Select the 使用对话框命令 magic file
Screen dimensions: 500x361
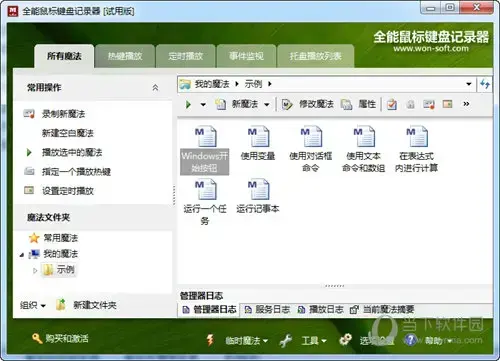311,149
